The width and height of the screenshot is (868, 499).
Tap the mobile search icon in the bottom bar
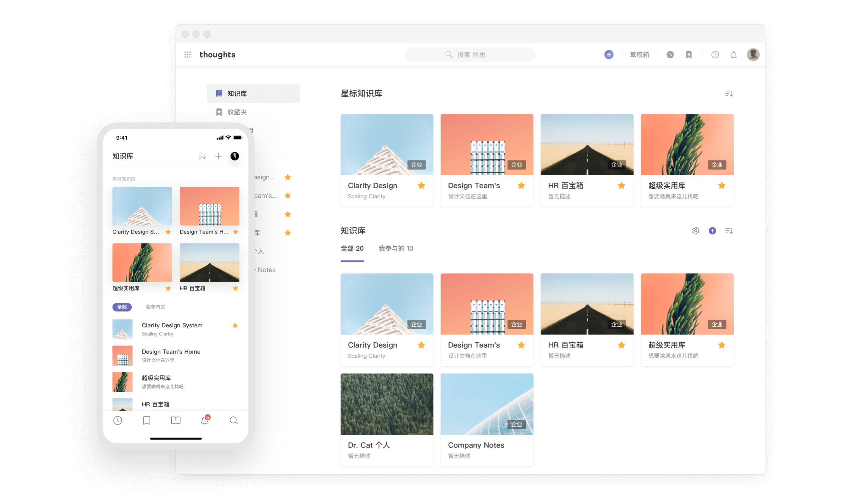234,420
